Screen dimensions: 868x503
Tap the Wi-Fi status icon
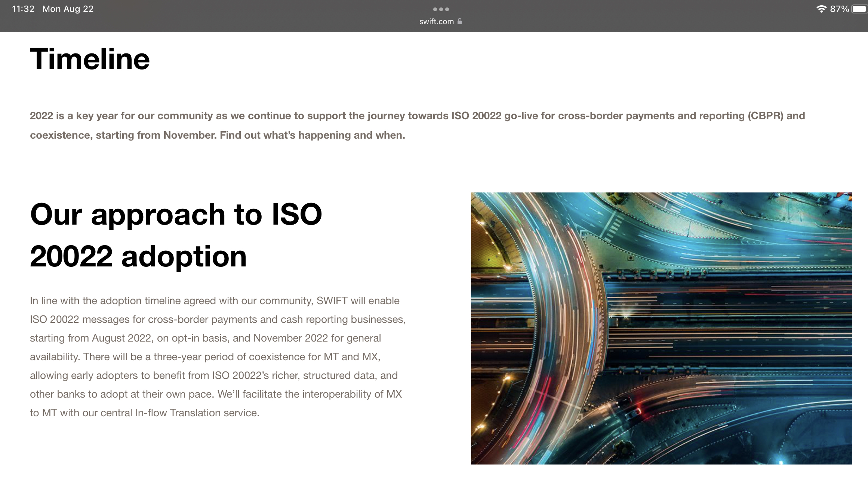(821, 9)
